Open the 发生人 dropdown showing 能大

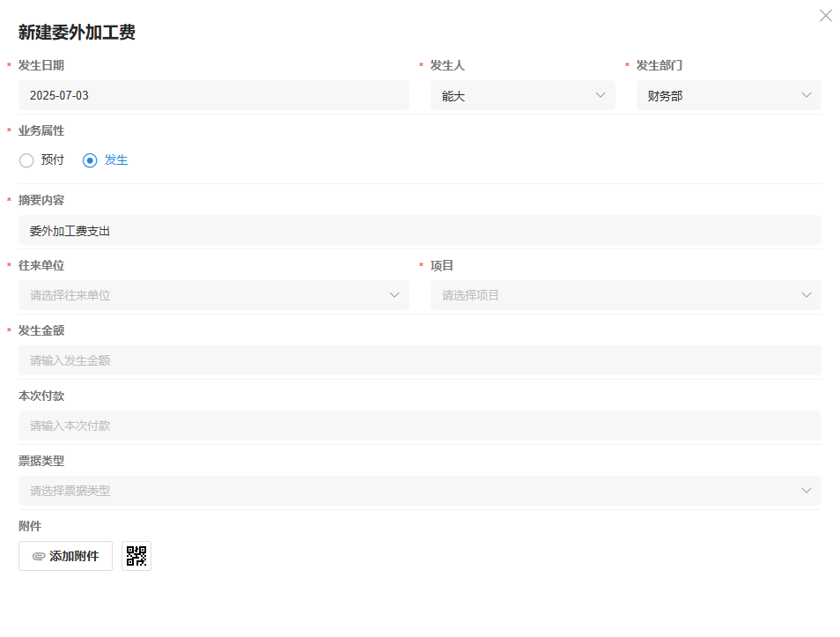point(522,95)
